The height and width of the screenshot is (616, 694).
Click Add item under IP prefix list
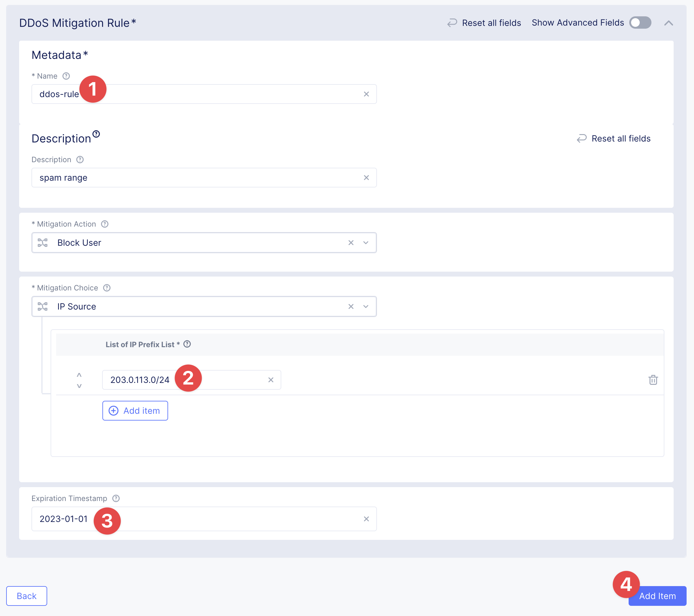coord(135,410)
